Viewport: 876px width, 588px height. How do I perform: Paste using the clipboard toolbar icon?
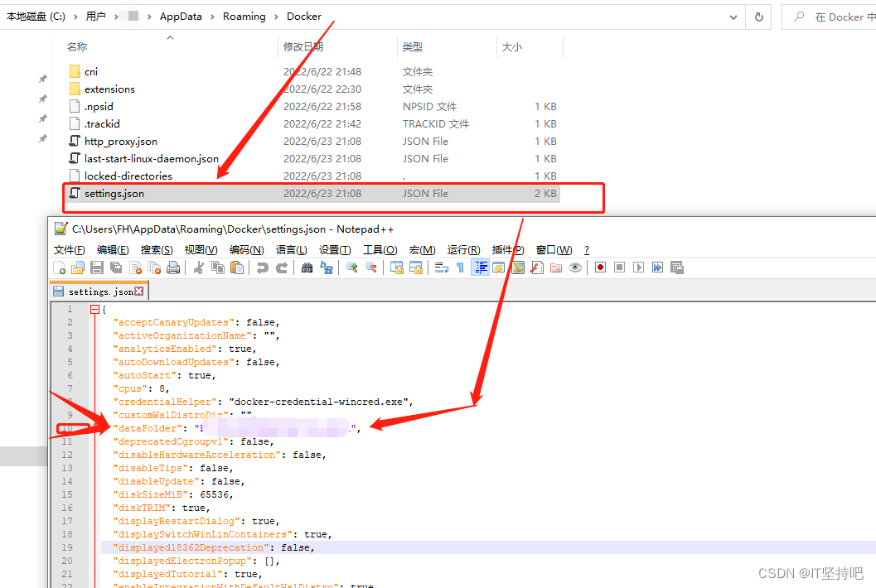coord(237,268)
